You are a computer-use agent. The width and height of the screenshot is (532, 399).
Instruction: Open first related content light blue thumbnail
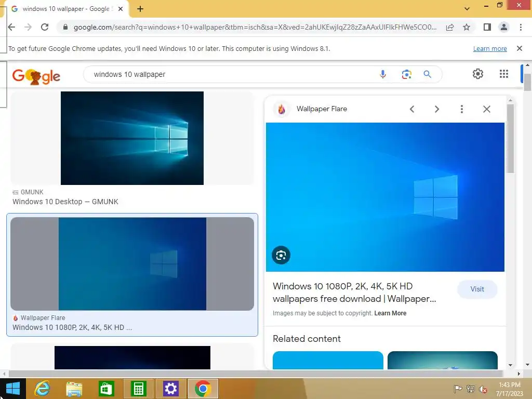328,361
